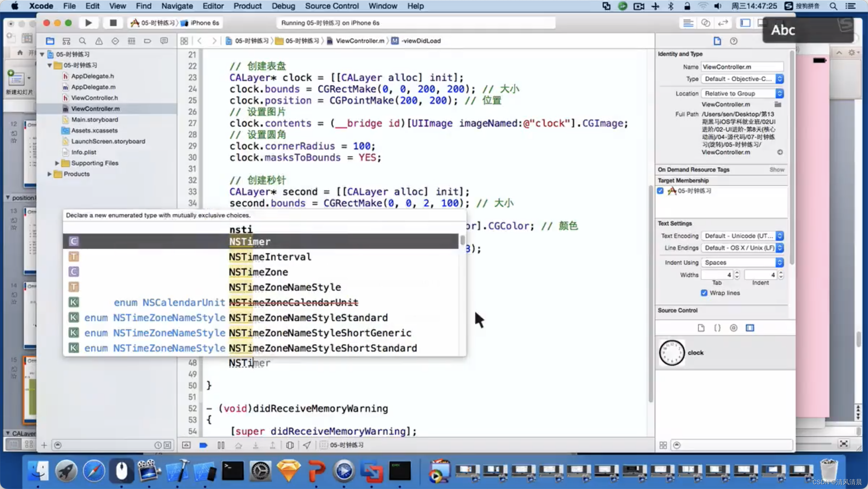Choose file location folder icon in inspector
868x489 pixels.
tap(778, 104)
